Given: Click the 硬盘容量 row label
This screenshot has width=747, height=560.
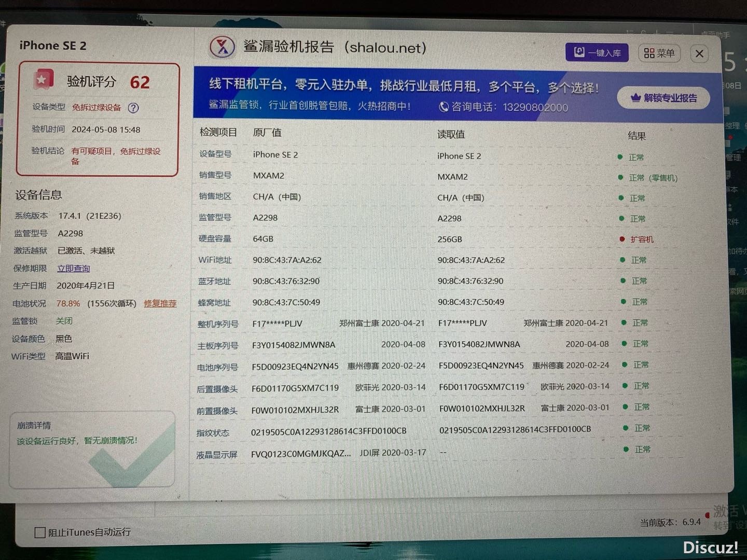Looking at the screenshot, I should point(215,239).
